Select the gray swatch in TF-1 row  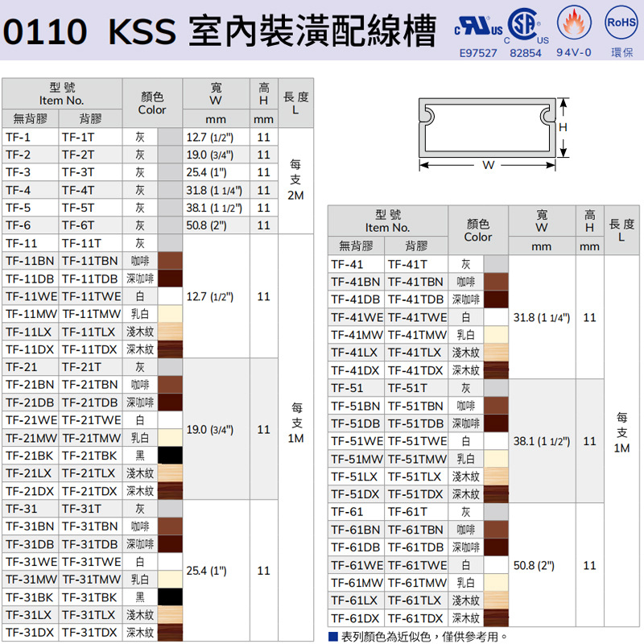[x=170, y=137]
